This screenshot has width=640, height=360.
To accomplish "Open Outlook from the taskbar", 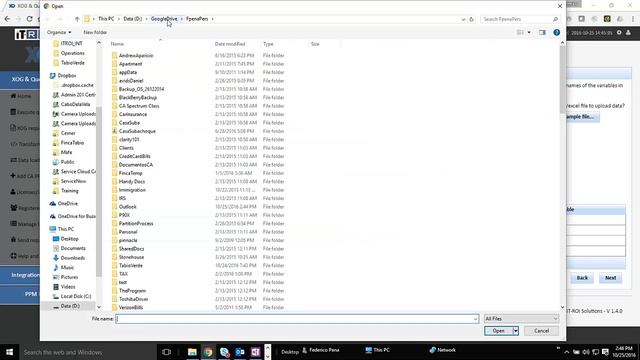I will click(x=240, y=352).
